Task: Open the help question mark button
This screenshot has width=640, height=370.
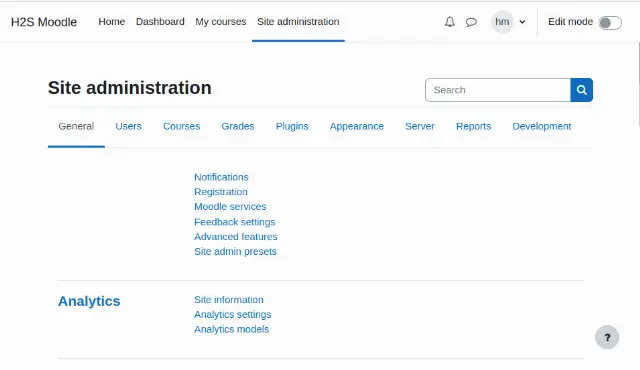Action: point(607,337)
